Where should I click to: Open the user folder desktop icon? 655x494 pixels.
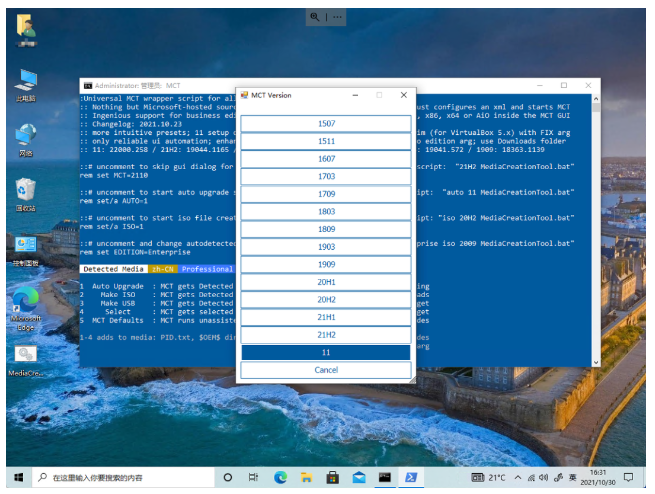pyautogui.click(x=26, y=28)
